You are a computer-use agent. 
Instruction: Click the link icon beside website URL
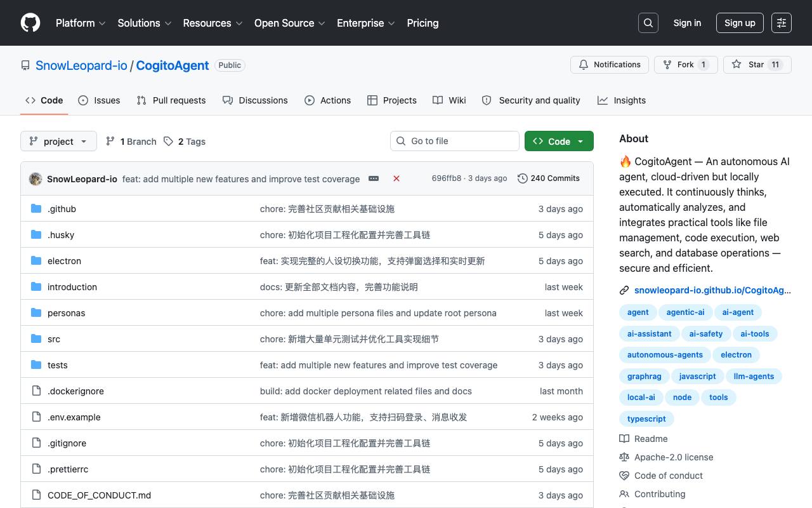(x=624, y=290)
